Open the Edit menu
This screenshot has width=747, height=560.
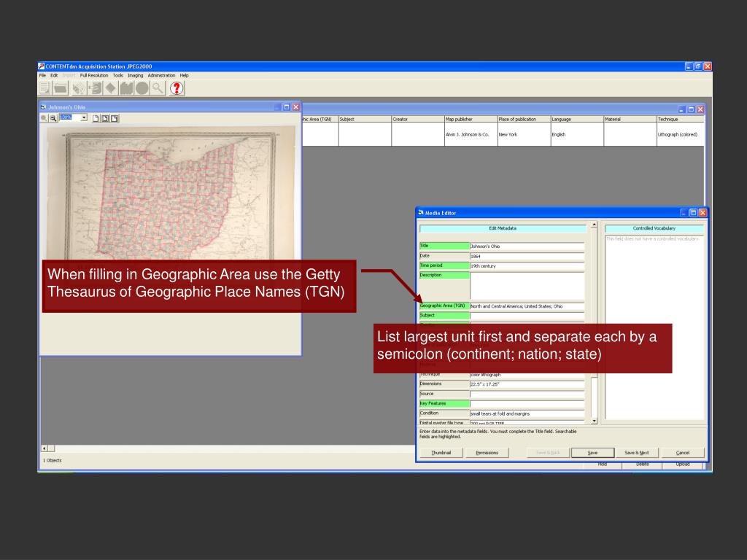(54, 75)
